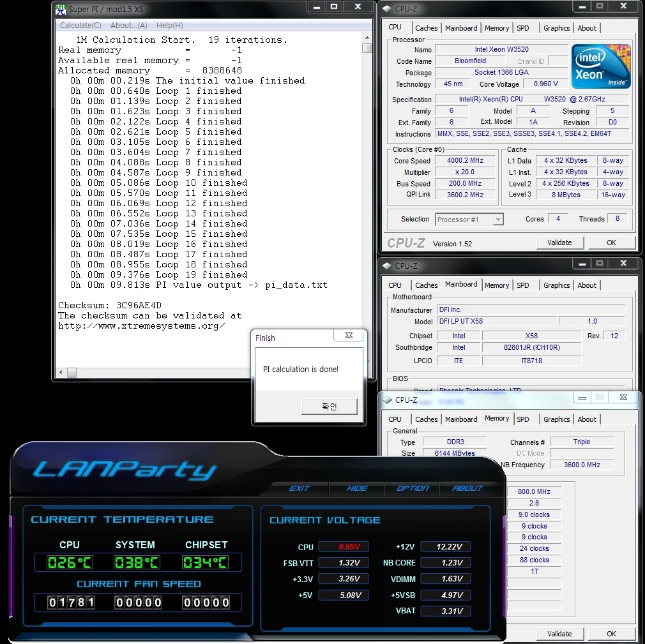
Task: Switch to Graphics tab in top CPU-Z window
Action: [557, 28]
